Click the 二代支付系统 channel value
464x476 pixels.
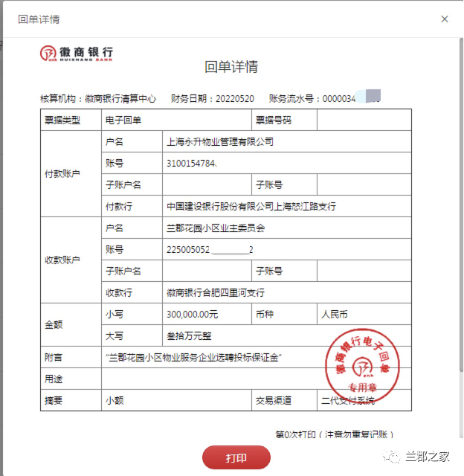click(348, 400)
